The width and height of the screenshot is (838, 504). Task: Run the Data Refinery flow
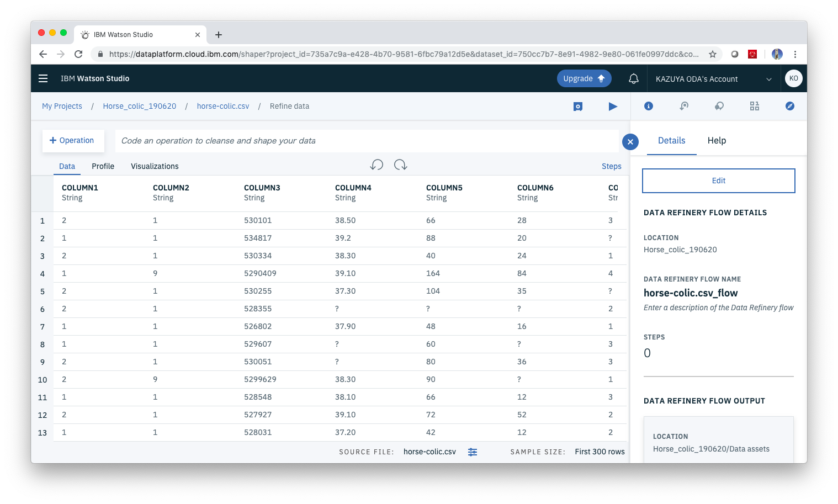[613, 106]
